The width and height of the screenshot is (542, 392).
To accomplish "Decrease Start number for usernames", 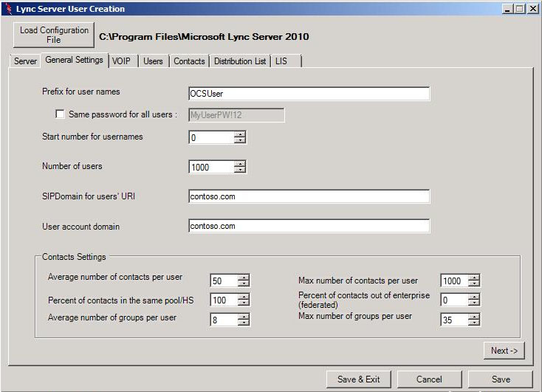I will click(x=240, y=140).
